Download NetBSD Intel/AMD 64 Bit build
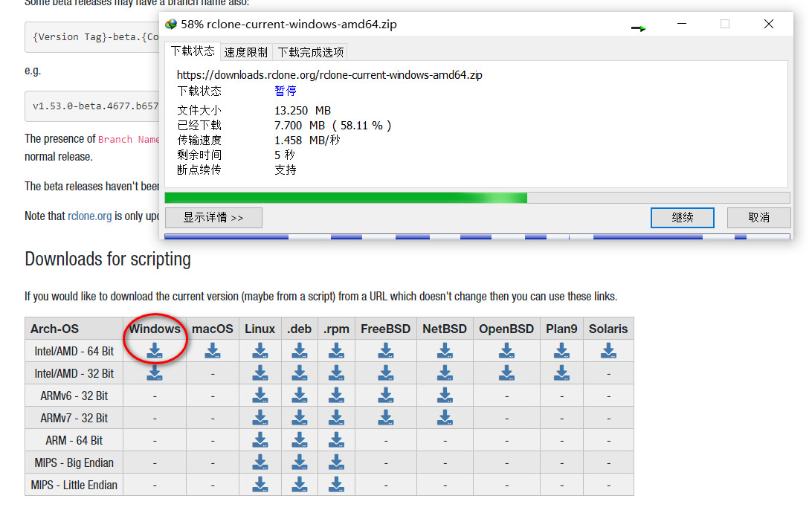The width and height of the screenshot is (812, 513). click(x=445, y=351)
